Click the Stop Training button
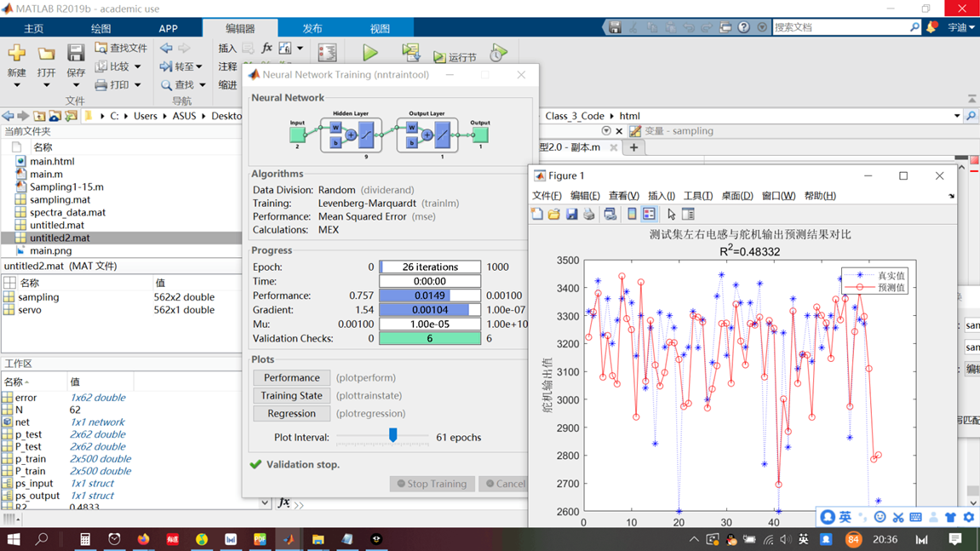 point(432,484)
